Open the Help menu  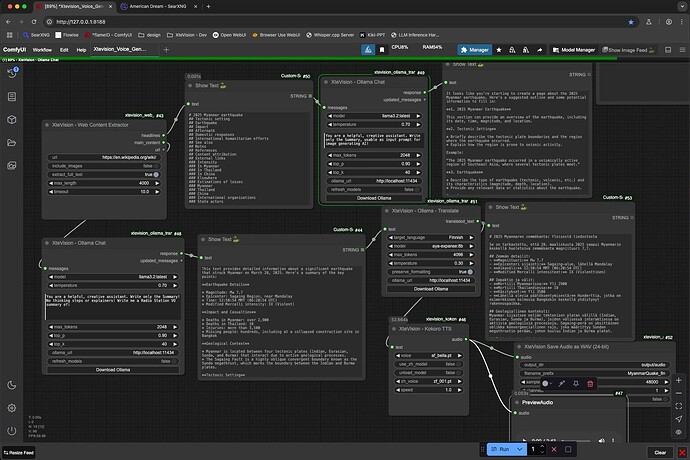[81, 50]
